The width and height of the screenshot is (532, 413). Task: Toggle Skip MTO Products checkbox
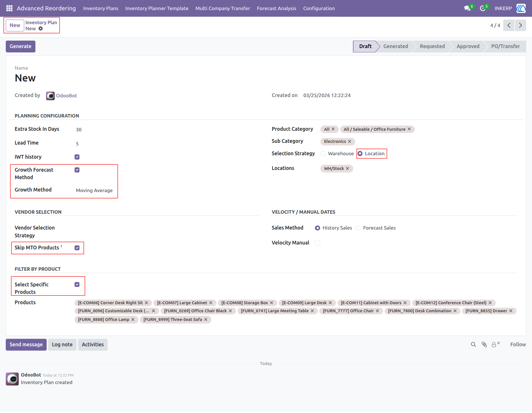point(77,248)
